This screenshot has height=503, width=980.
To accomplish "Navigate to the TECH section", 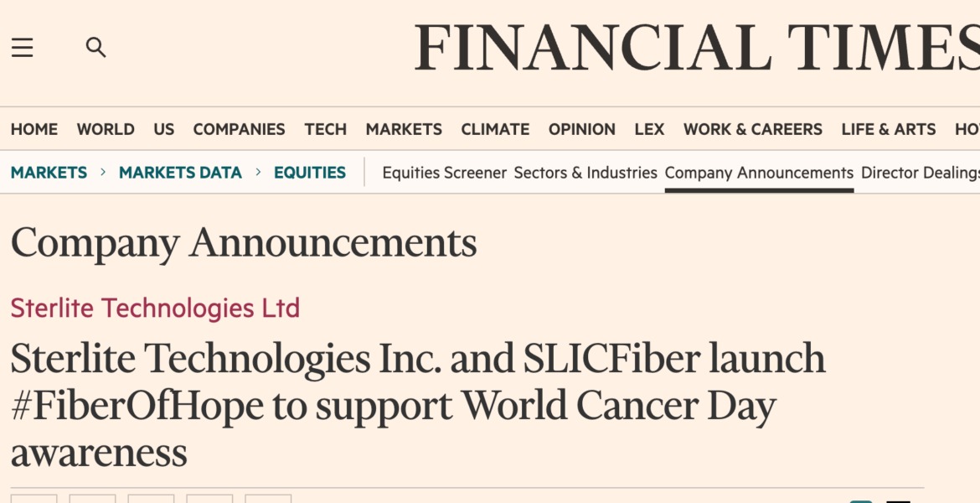I will [x=326, y=129].
